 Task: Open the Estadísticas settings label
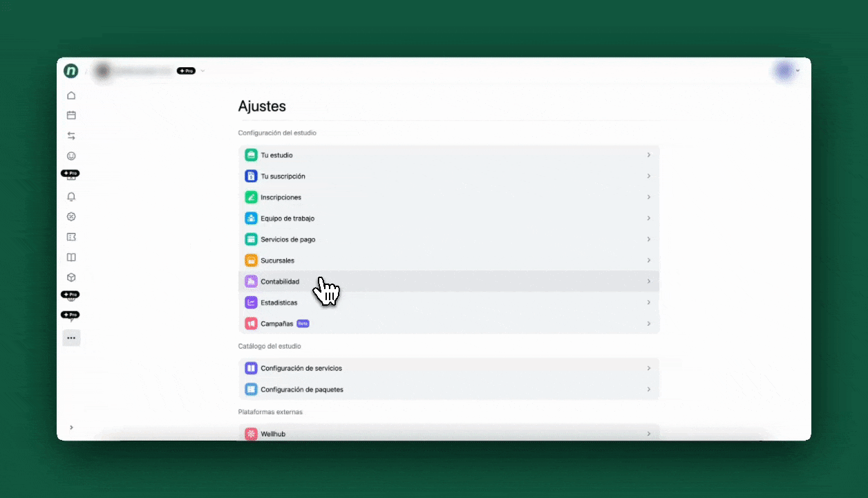click(279, 303)
